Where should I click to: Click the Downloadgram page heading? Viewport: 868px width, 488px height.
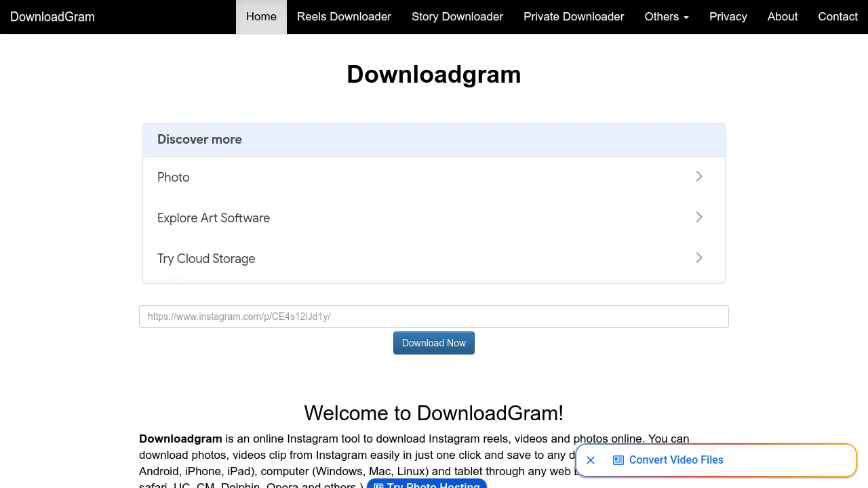tap(434, 75)
